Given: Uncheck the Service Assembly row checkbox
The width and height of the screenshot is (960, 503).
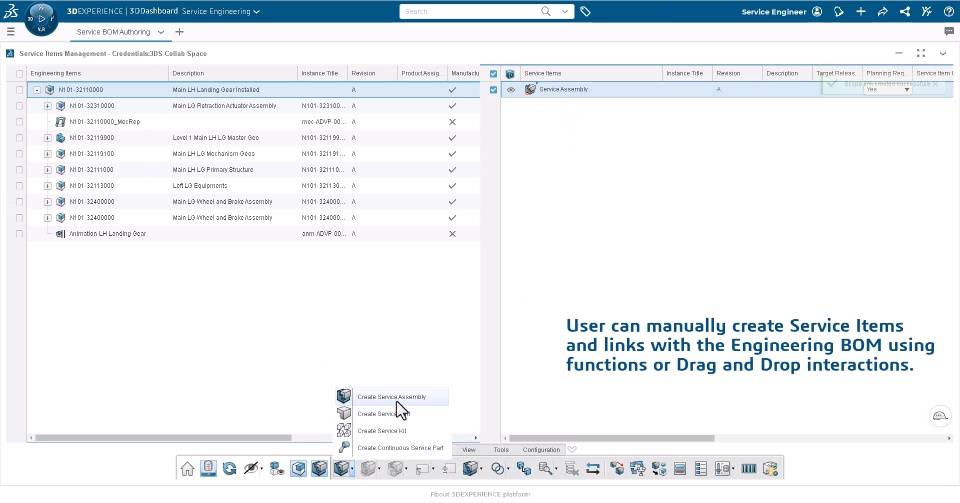Looking at the screenshot, I should tap(493, 89).
